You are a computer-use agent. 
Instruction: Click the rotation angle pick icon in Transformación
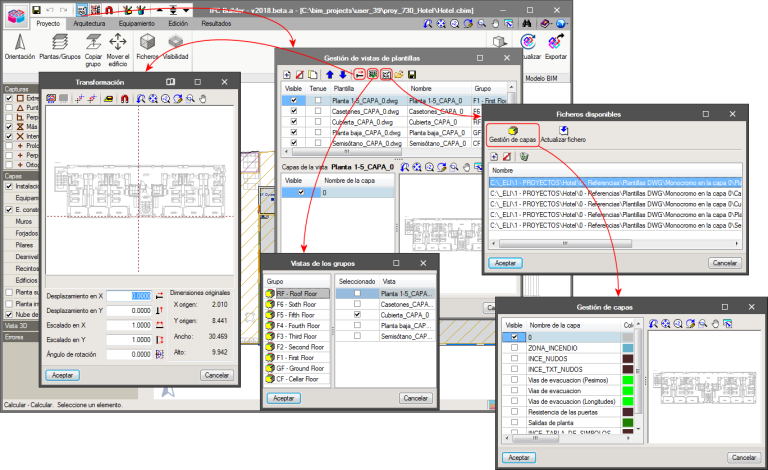point(160,354)
